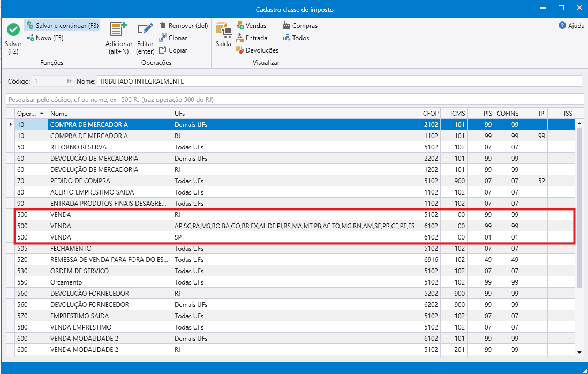Image resolution: width=588 pixels, height=374 pixels.
Task: Select ACERTO EMPRESTIMO SAIDA row
Action: [291, 192]
